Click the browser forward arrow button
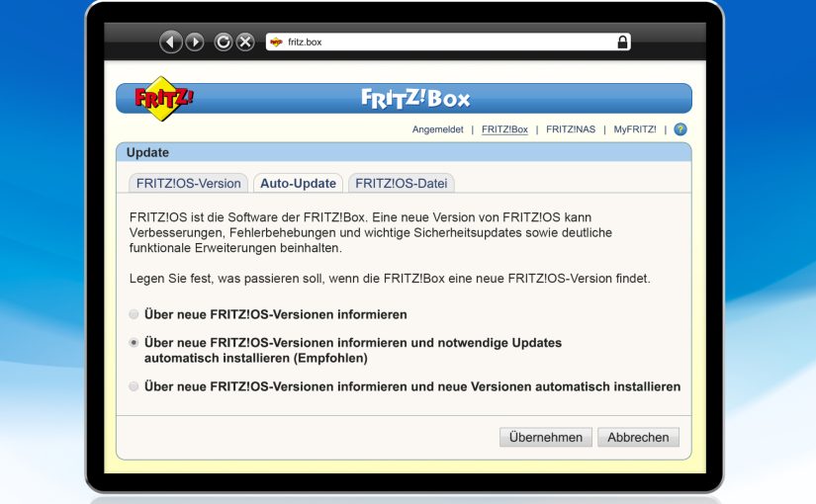Viewport: 816px width, 504px height. [195, 42]
